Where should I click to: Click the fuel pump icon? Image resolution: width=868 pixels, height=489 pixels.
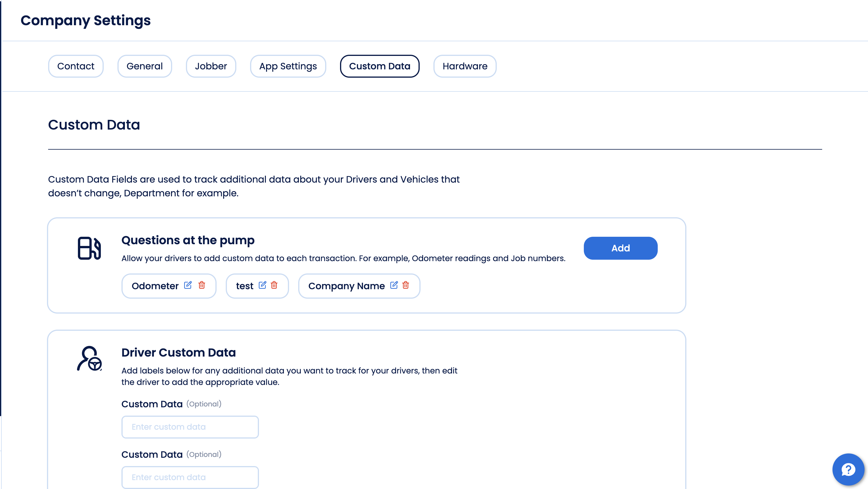tap(89, 248)
